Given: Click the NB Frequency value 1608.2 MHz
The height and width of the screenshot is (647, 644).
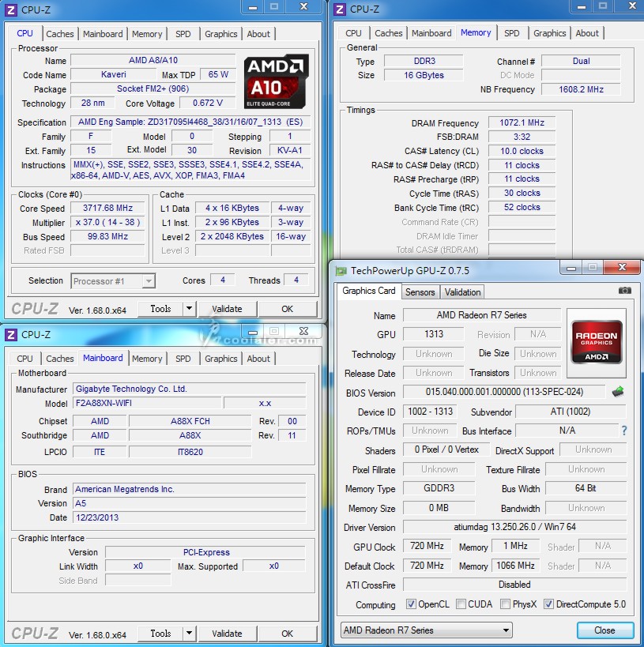Looking at the screenshot, I should click(x=581, y=89).
